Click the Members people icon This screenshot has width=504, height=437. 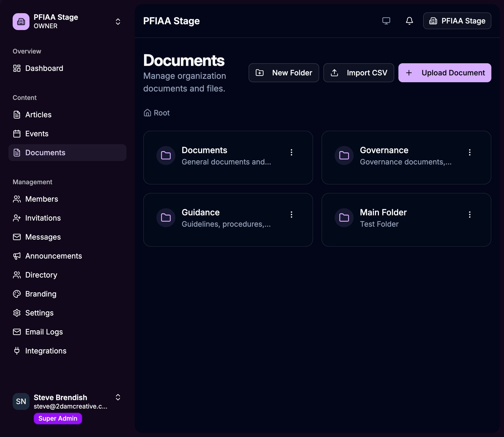tap(17, 199)
